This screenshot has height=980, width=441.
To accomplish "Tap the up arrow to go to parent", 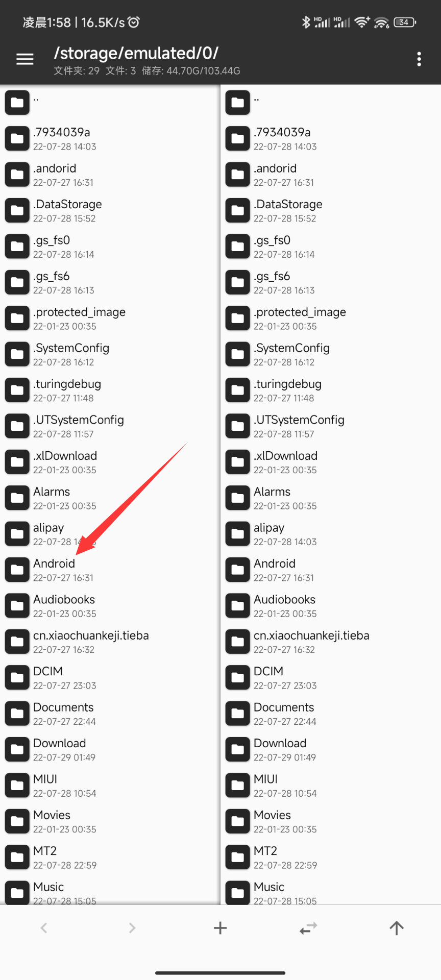I will [397, 927].
